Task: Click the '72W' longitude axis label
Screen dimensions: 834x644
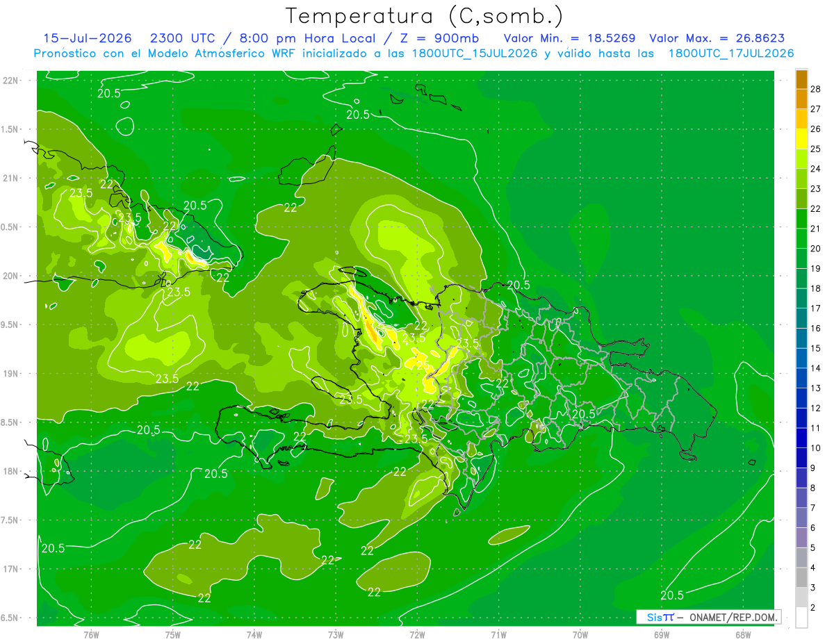Action: tap(417, 634)
